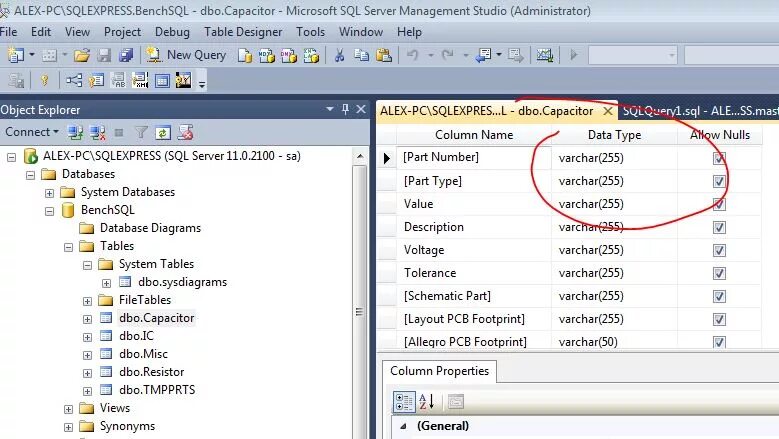This screenshot has height=439, width=779.
Task: Expand the dbo.Capacitor table node
Action: click(87, 319)
